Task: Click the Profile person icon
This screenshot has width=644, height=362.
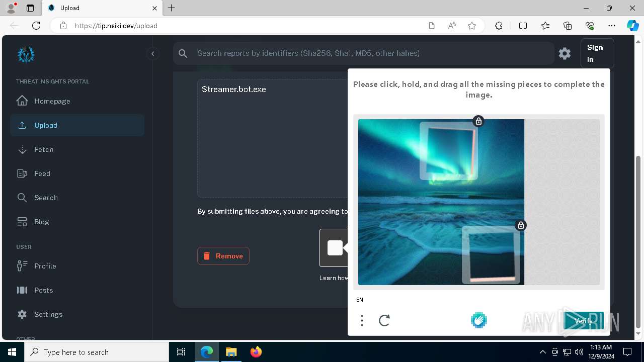Action: click(x=22, y=266)
